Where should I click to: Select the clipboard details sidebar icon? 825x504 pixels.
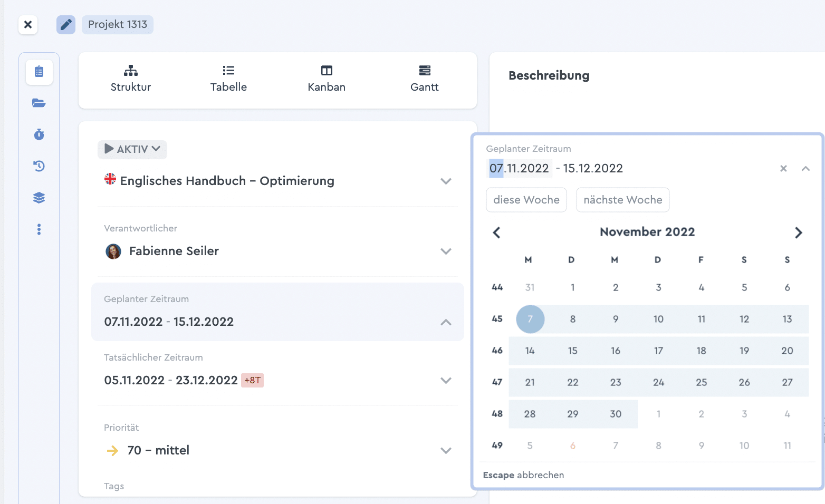[39, 72]
